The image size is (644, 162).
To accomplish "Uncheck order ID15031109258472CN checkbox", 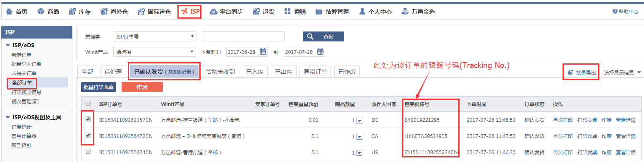I will click(x=88, y=135).
